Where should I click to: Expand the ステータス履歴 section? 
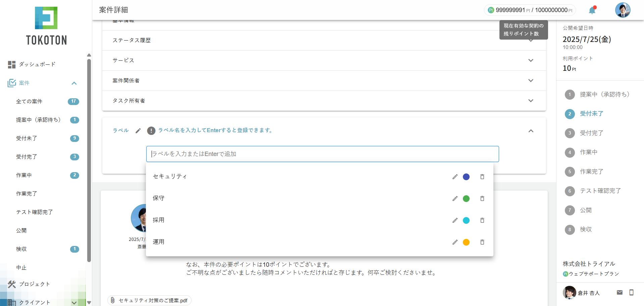tap(531, 41)
